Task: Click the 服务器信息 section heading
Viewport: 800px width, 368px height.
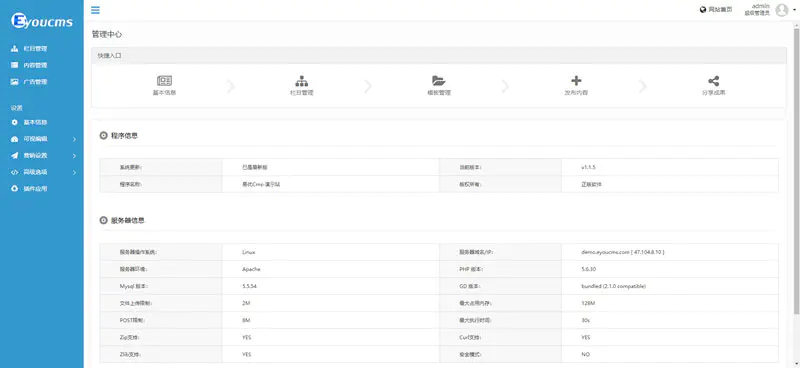Action: tap(128, 220)
